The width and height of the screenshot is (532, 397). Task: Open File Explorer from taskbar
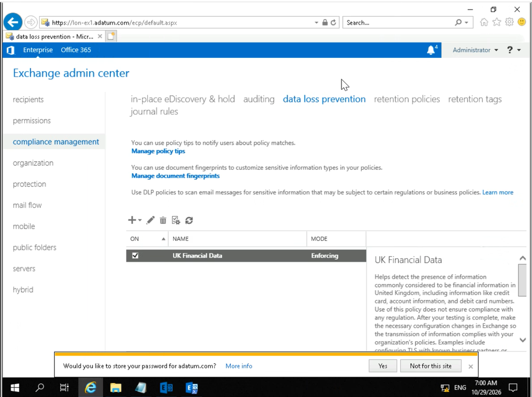pyautogui.click(x=116, y=387)
